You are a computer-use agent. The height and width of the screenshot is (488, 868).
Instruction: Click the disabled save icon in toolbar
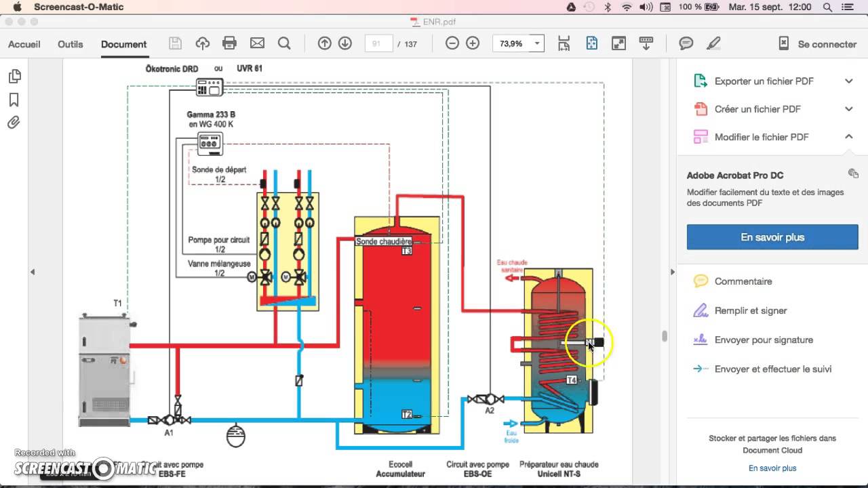click(x=175, y=43)
